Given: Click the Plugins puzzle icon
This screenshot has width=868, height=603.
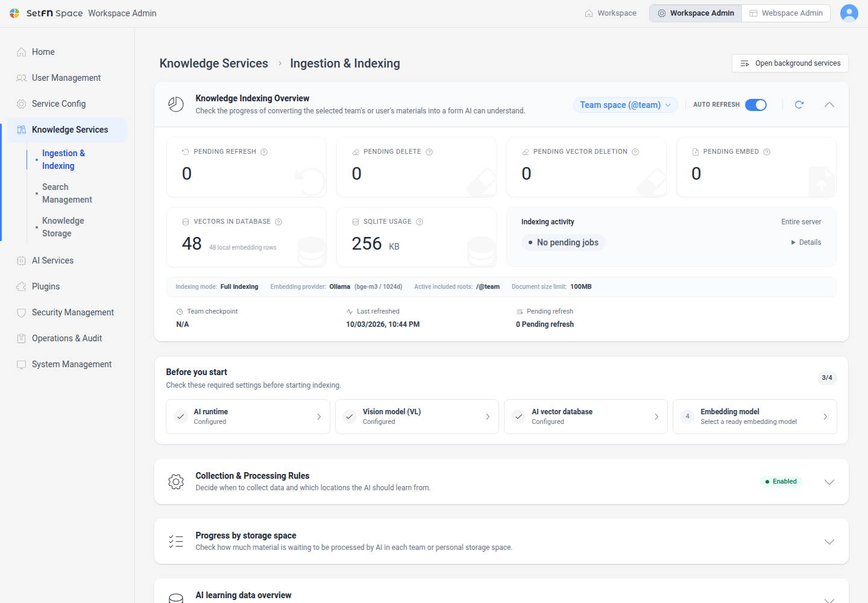Looking at the screenshot, I should pyautogui.click(x=22, y=286).
